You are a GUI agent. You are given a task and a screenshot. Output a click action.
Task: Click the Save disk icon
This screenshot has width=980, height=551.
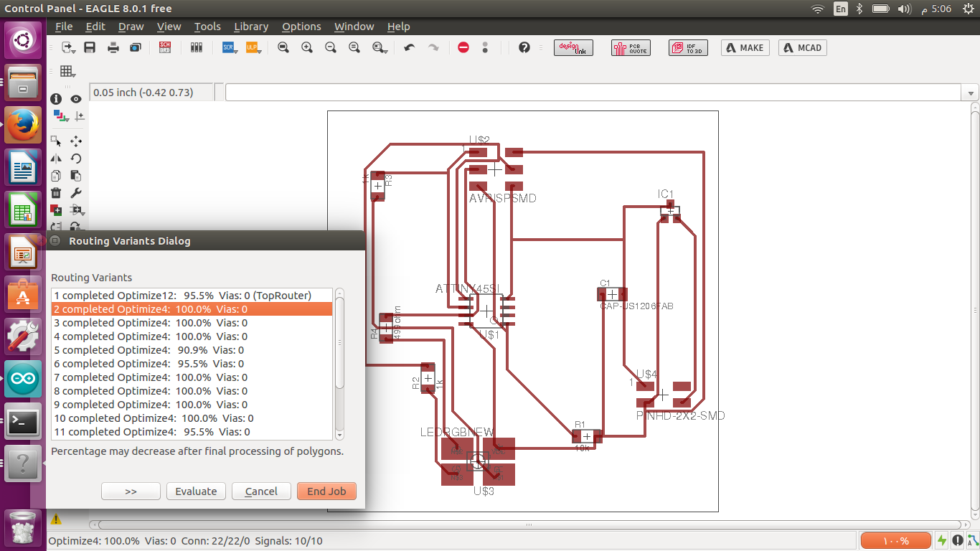click(90, 47)
